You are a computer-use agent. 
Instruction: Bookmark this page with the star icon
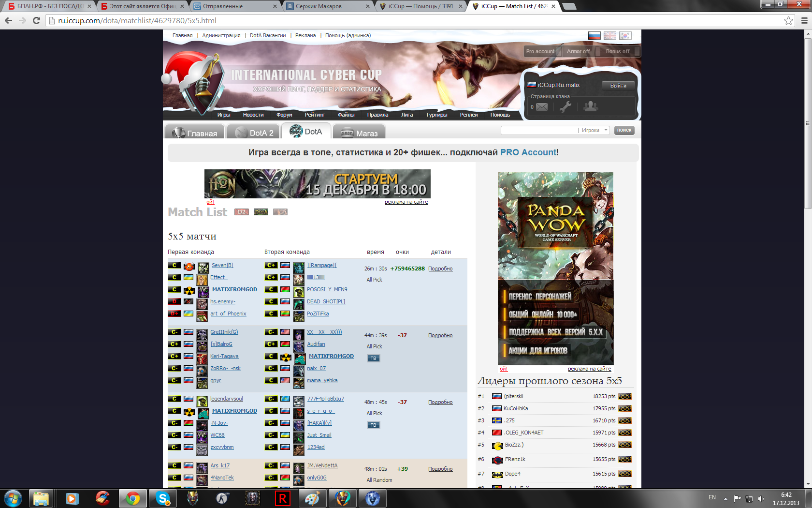pyautogui.click(x=789, y=20)
